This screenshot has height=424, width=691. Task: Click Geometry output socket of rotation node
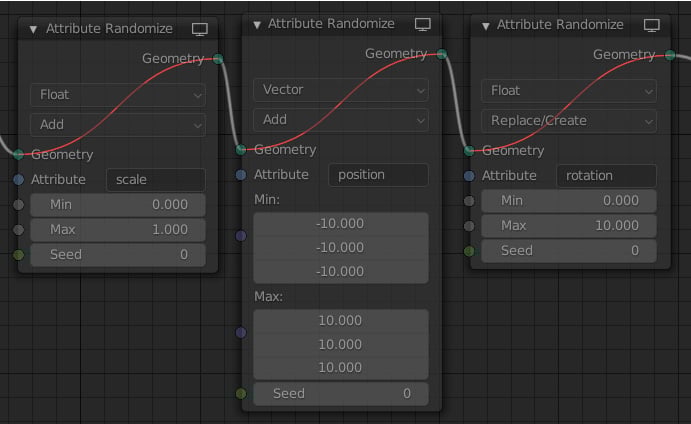[670, 55]
